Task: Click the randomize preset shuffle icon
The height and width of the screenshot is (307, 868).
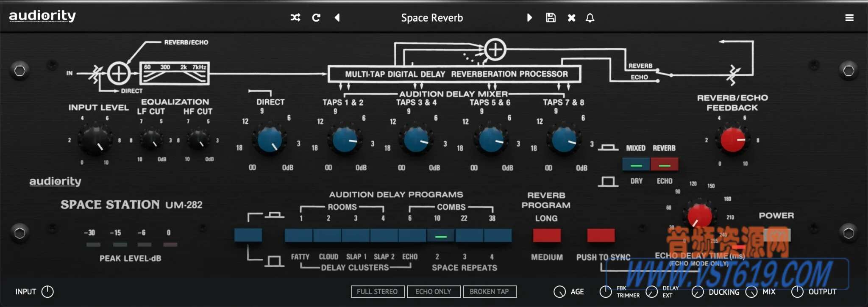Action: tap(295, 17)
